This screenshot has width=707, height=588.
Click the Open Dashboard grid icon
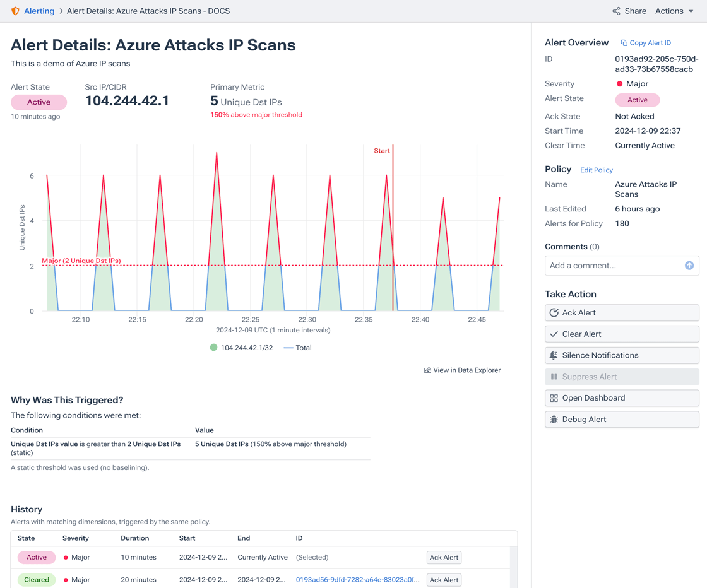[x=554, y=398]
